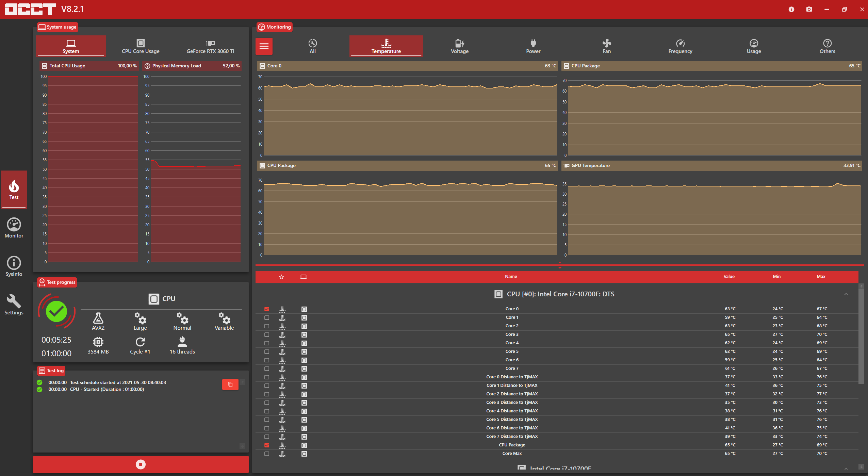Click the 16 threads worker icon
Screen dimensions: 868x476
click(182, 342)
